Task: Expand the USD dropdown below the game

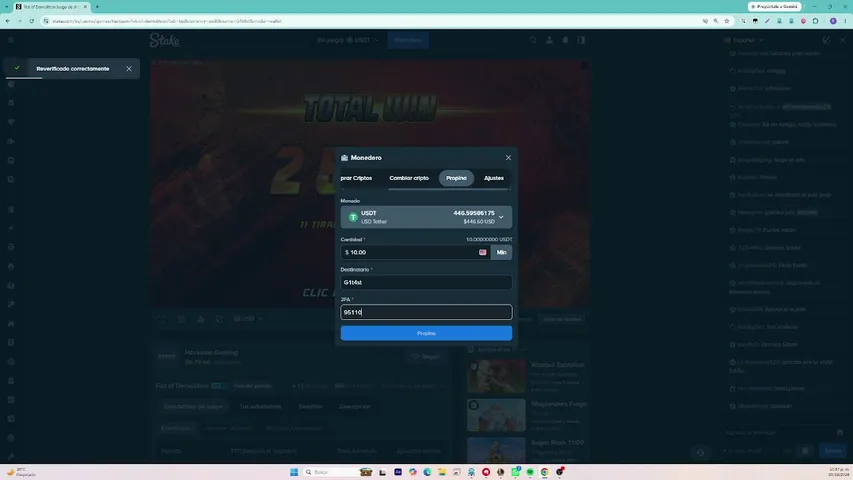Action: [x=248, y=319]
